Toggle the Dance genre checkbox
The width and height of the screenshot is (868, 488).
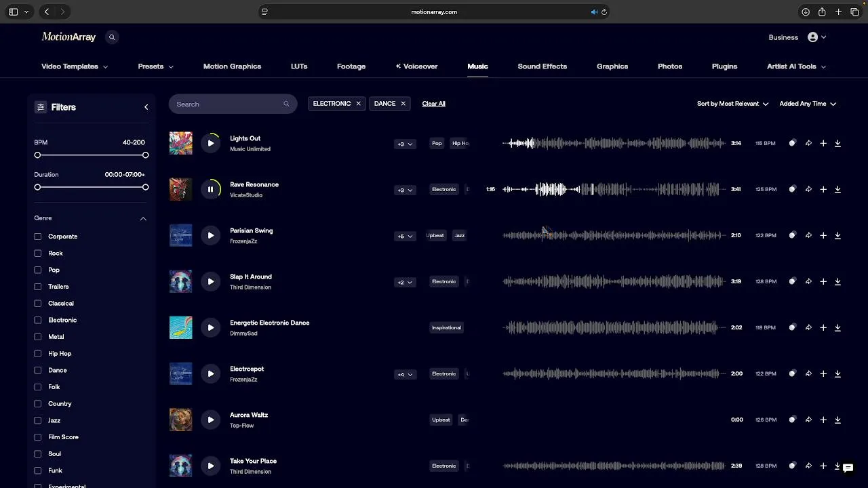click(38, 370)
